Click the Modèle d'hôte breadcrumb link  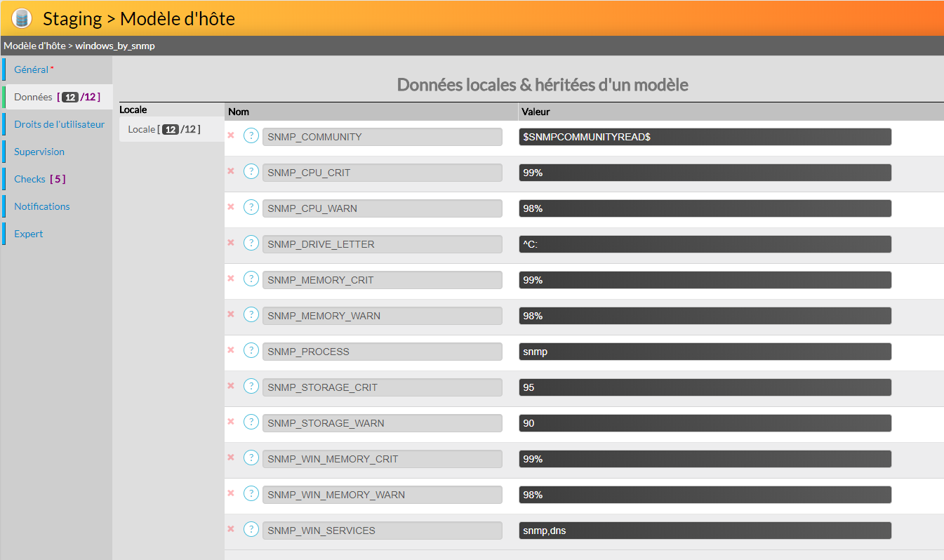coord(34,46)
